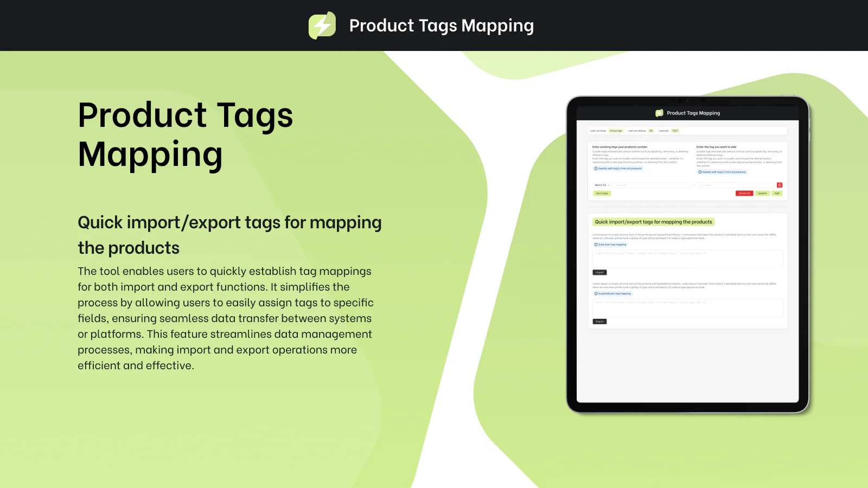
Task: Click the red Delete all button
Action: (744, 194)
